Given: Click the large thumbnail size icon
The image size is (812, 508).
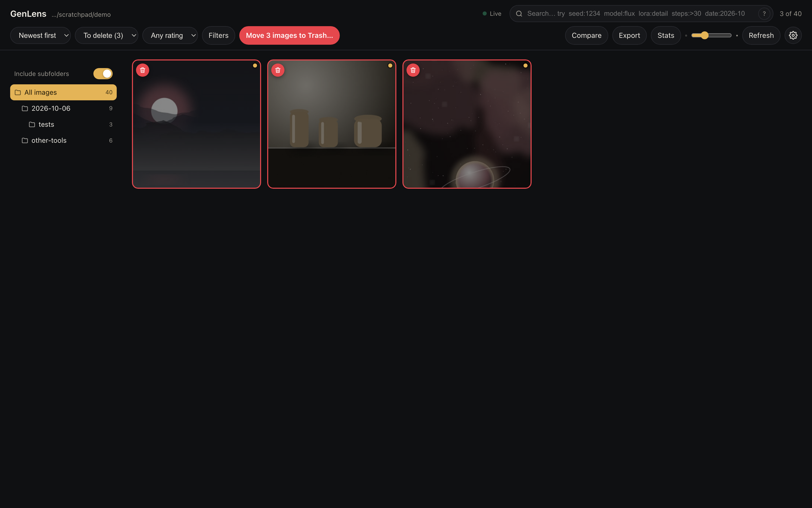Looking at the screenshot, I should [737, 36].
